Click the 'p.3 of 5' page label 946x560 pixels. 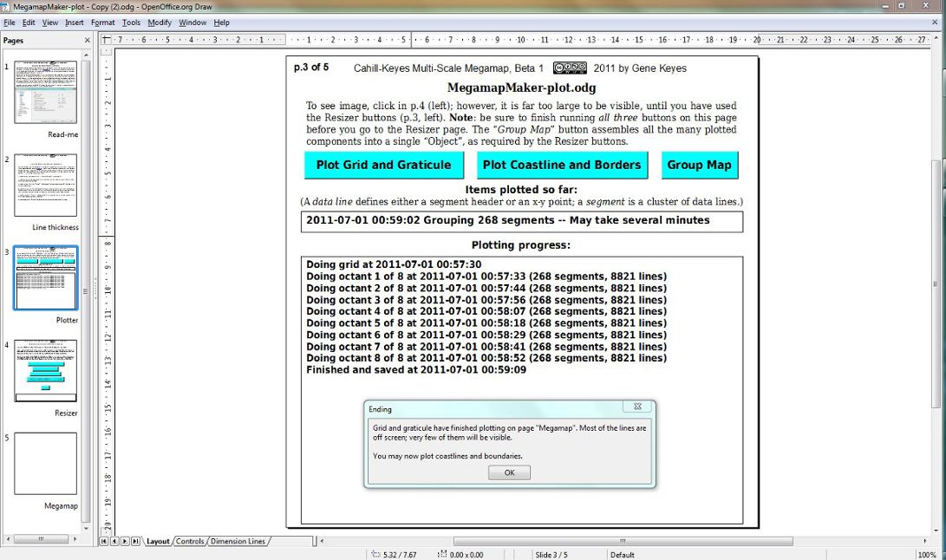[311, 67]
